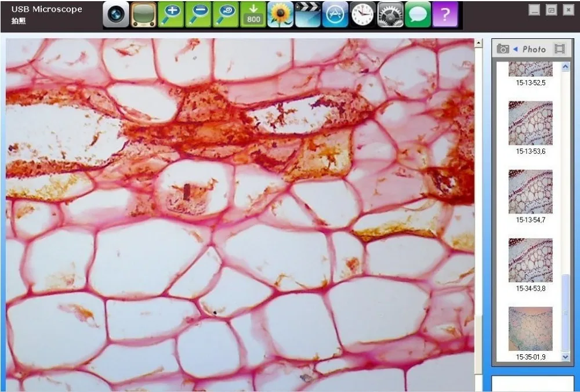Select the green TV preview icon
Image resolution: width=580 pixels, height=392 pixels.
143,15
